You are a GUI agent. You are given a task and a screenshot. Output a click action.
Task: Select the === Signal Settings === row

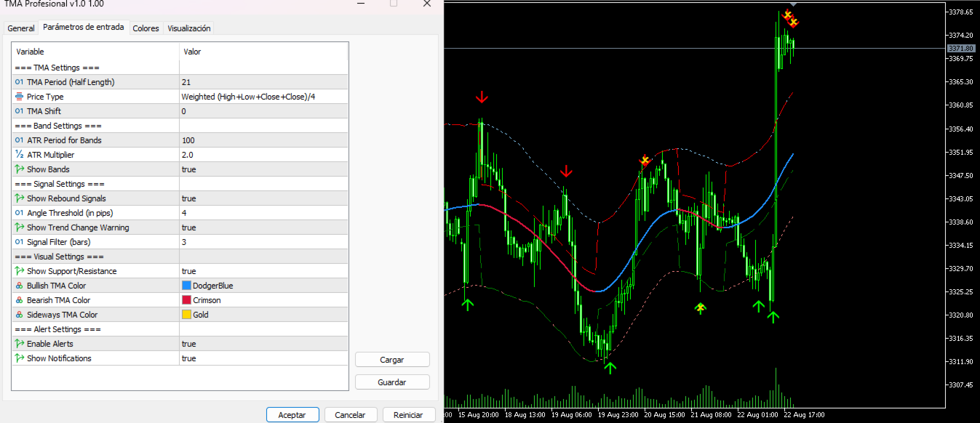(x=180, y=184)
